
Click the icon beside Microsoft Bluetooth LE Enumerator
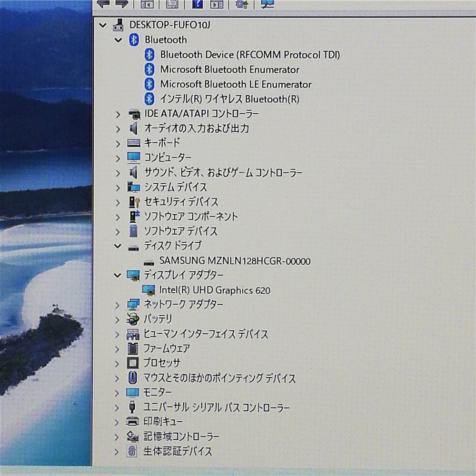coord(149,84)
